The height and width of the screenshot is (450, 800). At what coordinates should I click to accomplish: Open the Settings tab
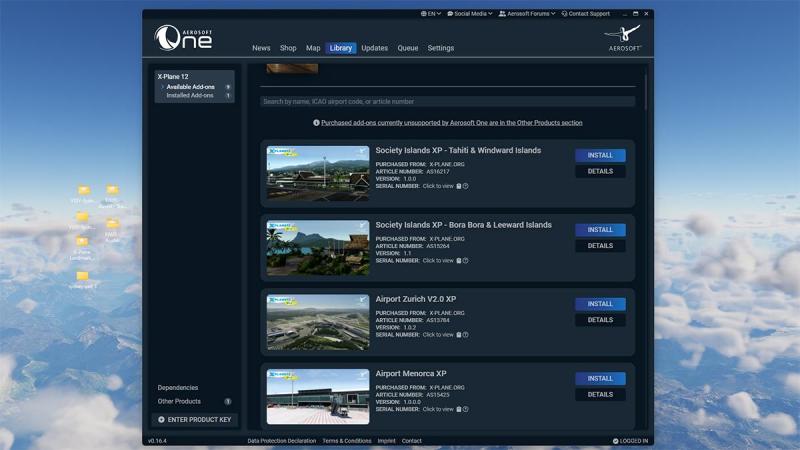click(x=441, y=48)
